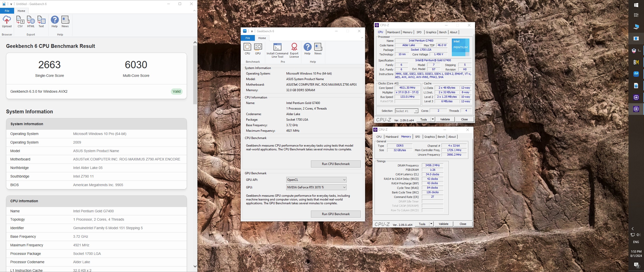Expand Tools dropdown arrow in CPU-Z Memory window
This screenshot has width=644, height=272.
click(431, 224)
